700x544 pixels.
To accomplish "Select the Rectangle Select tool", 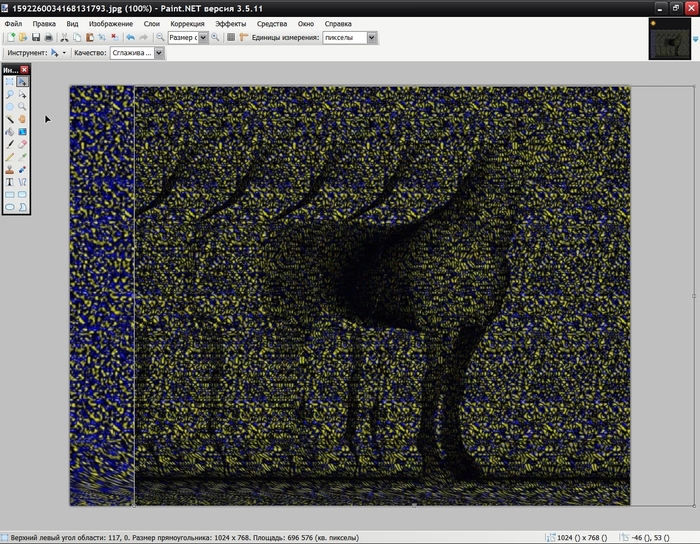I will coord(10,82).
